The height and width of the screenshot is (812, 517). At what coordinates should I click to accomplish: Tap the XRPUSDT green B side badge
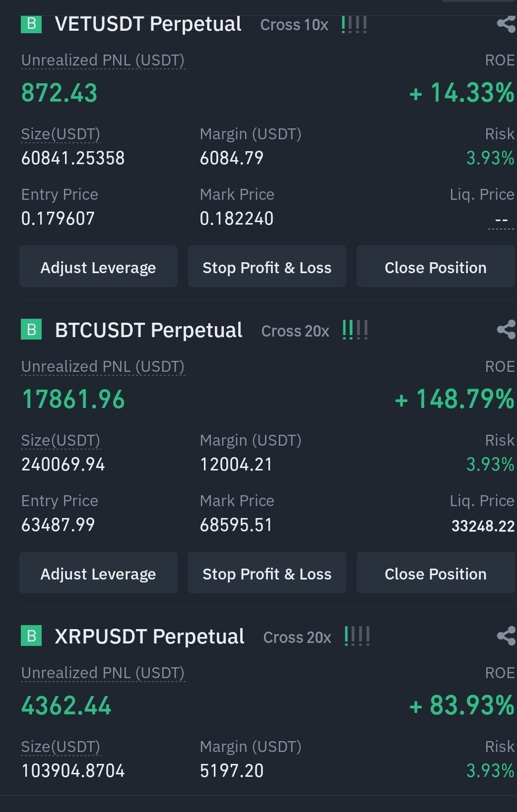[31, 636]
